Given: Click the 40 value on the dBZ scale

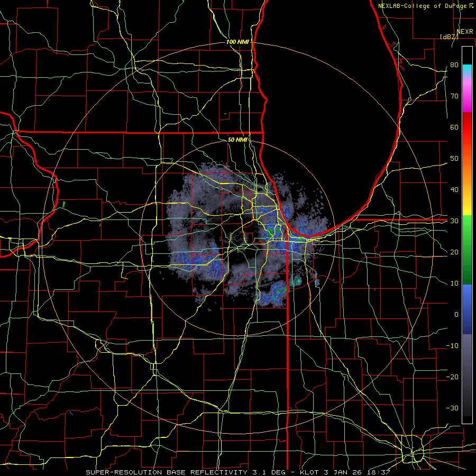Looking at the screenshot, I should (x=454, y=189).
